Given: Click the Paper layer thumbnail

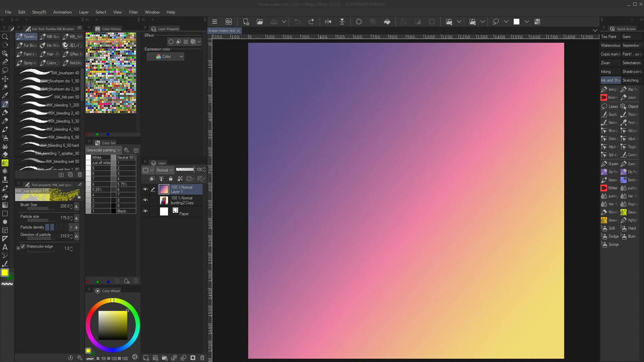Looking at the screenshot, I should [164, 211].
